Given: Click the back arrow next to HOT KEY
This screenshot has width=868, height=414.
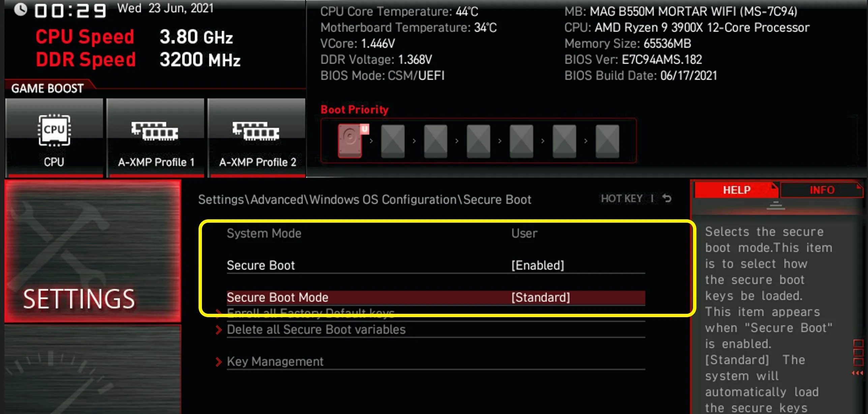Looking at the screenshot, I should coord(667,198).
